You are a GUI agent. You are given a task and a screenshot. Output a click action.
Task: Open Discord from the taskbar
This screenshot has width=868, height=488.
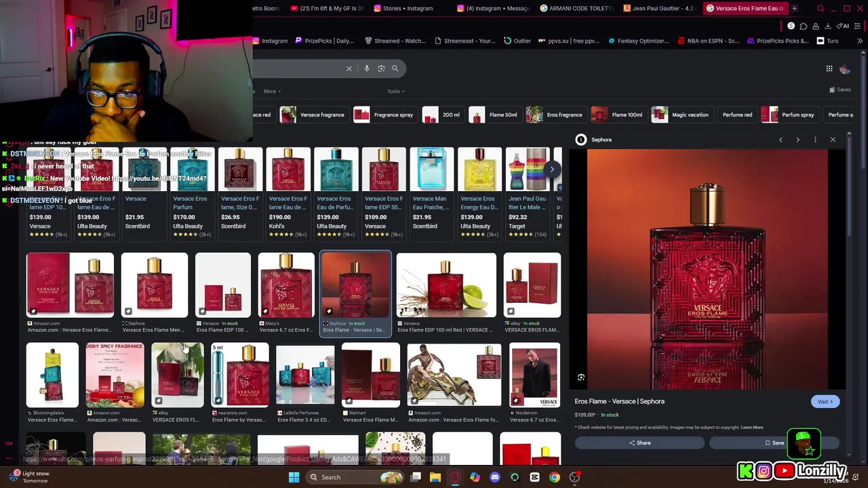tap(494, 477)
